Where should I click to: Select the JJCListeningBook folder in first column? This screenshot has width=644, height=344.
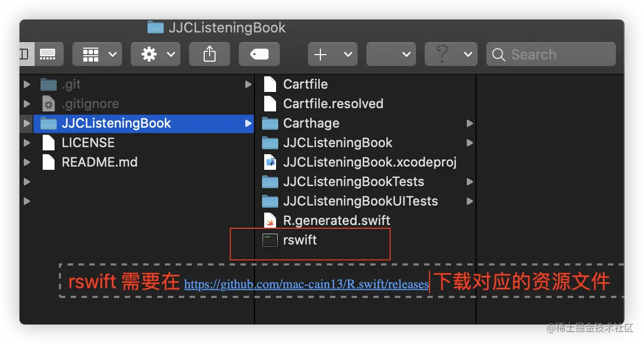click(144, 123)
